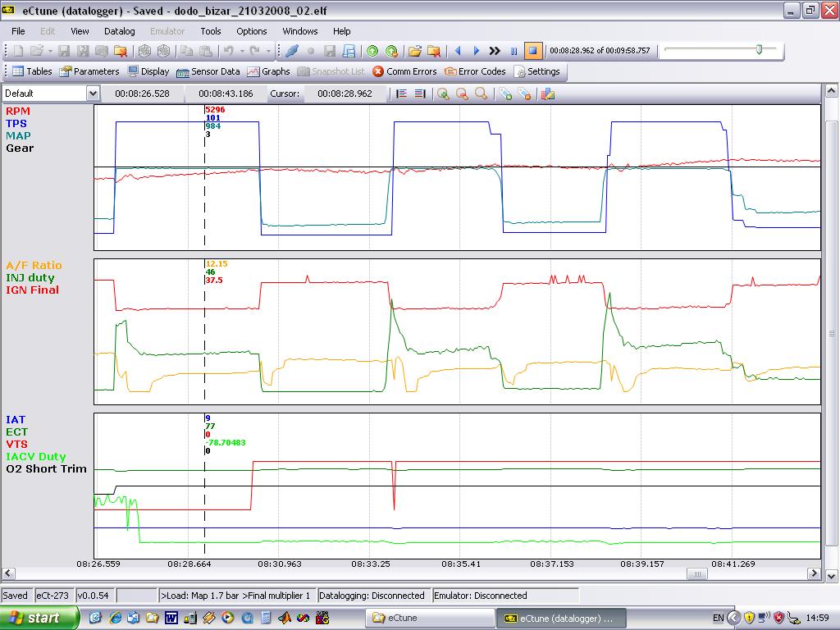Open the Parameters window
Viewport: 840px width, 630px height.
pos(89,71)
